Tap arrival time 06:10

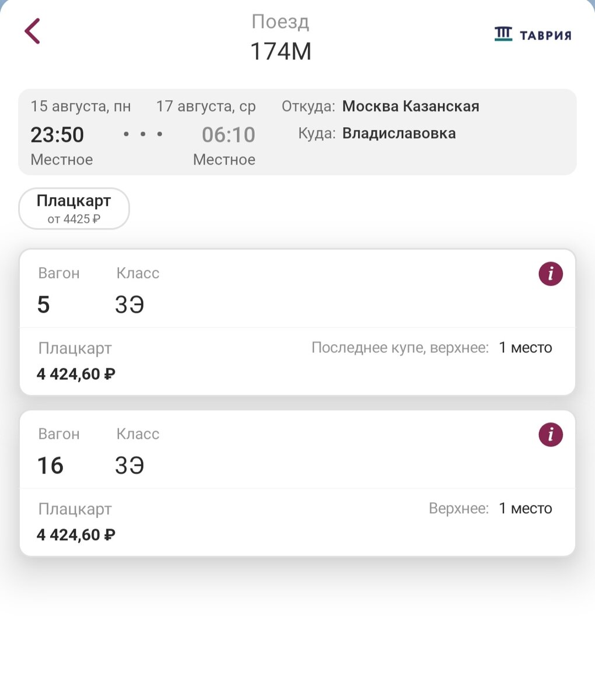pos(228,135)
